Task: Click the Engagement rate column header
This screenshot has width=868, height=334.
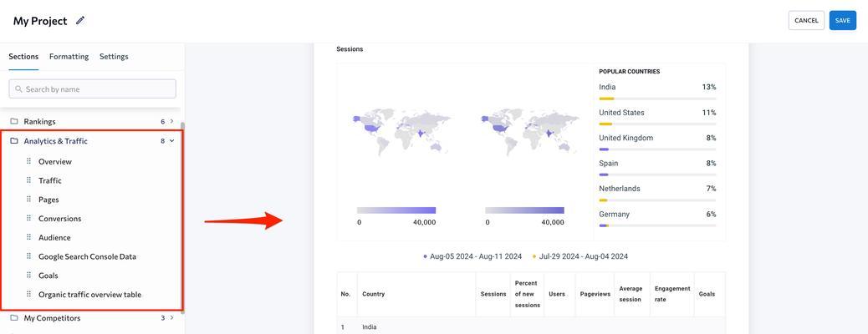Action: 672,294
